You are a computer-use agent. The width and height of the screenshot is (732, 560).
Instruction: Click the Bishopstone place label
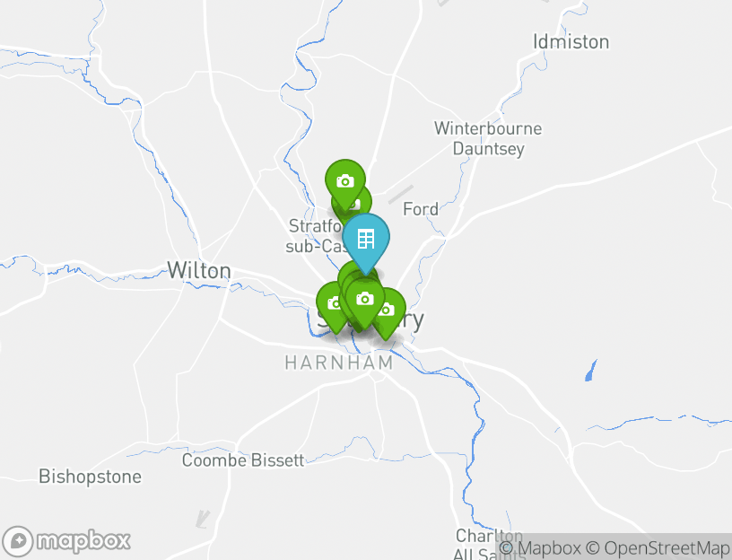click(x=90, y=477)
